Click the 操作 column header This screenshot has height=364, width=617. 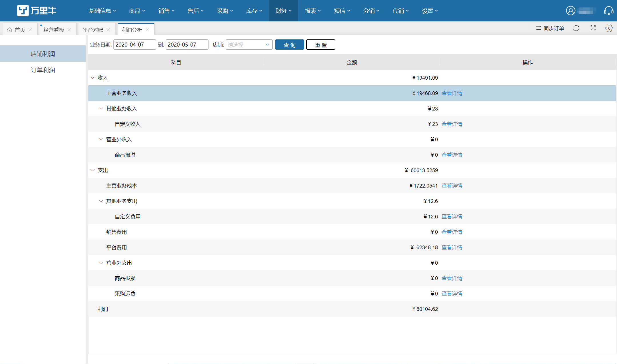click(x=528, y=62)
